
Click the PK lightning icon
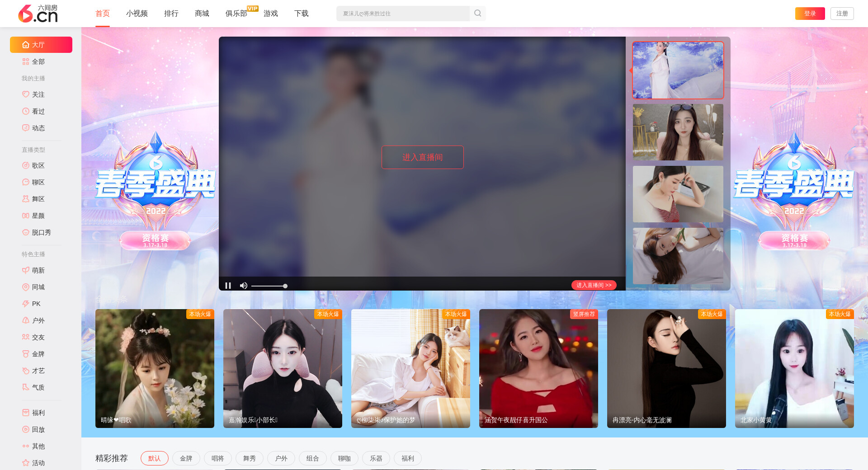[26, 304]
